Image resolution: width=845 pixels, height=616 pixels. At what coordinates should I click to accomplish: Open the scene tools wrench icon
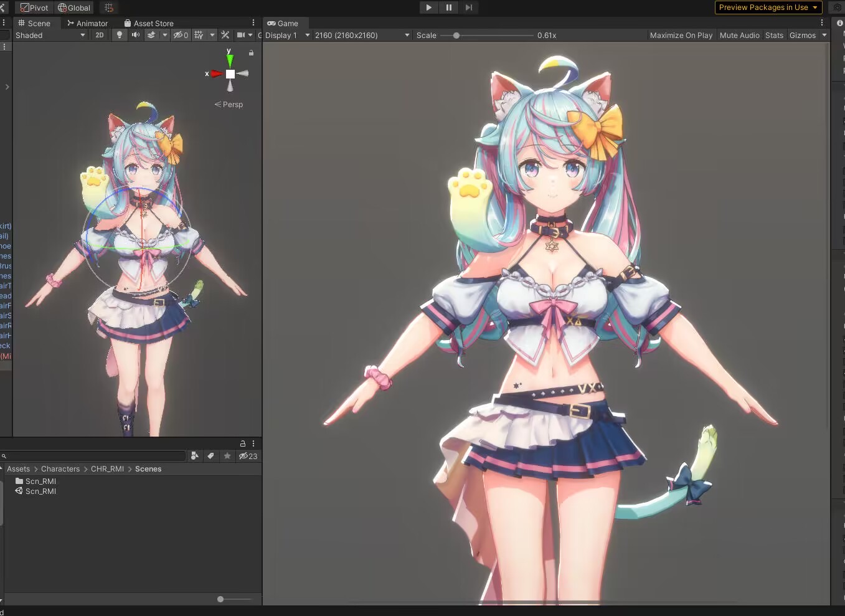click(x=225, y=35)
